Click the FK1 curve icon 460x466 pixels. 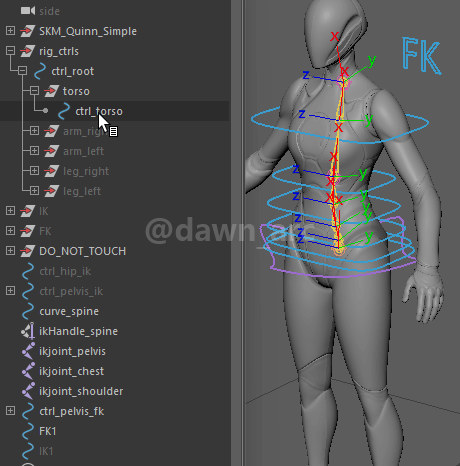tap(28, 431)
